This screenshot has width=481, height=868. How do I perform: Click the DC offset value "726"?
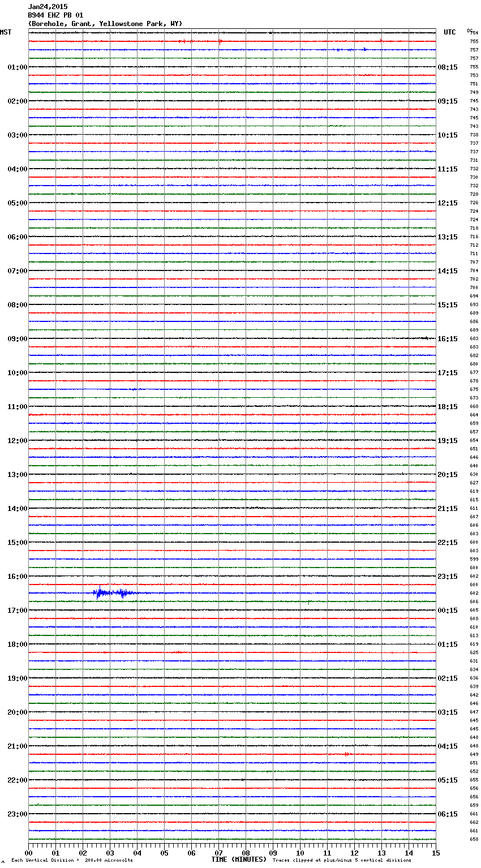[474, 203]
